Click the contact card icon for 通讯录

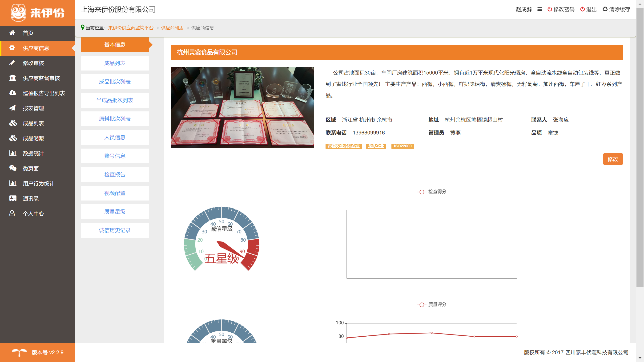click(12, 198)
